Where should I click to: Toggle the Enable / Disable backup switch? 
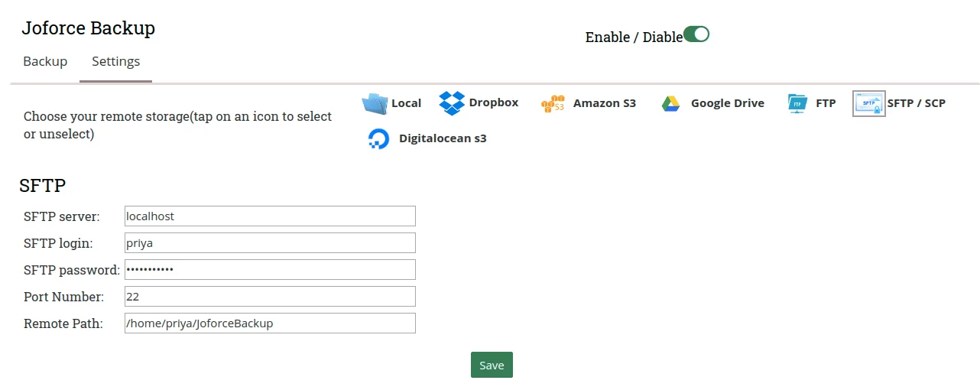[x=696, y=34]
